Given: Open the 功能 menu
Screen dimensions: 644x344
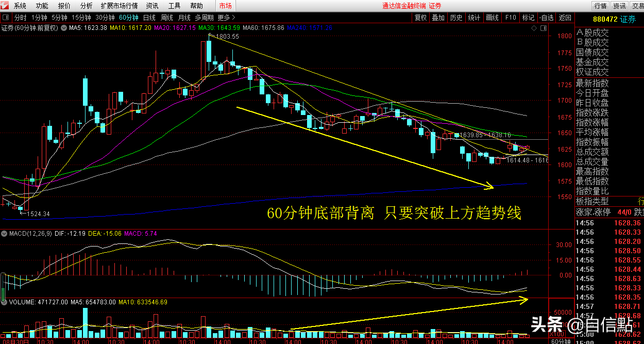Looking at the screenshot, I should tap(42, 6).
